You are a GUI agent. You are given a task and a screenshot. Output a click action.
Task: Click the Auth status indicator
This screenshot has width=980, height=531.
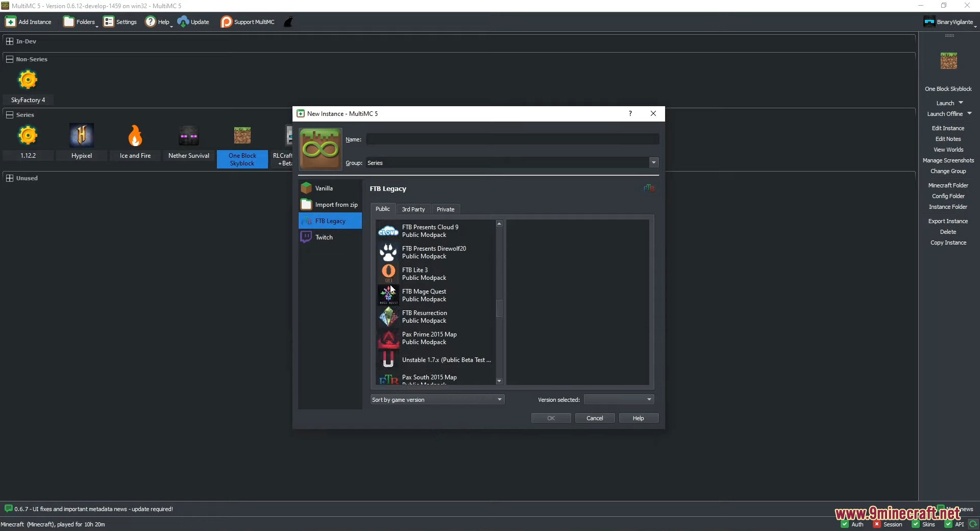852,524
